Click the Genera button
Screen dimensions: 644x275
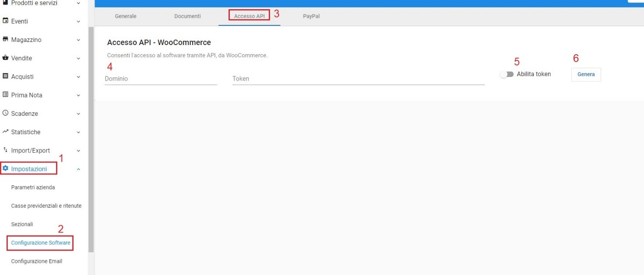586,74
